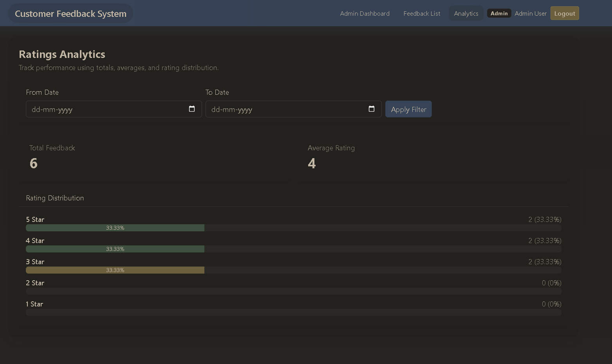Click the 5 Star count 2 (33.33%)

click(545, 220)
